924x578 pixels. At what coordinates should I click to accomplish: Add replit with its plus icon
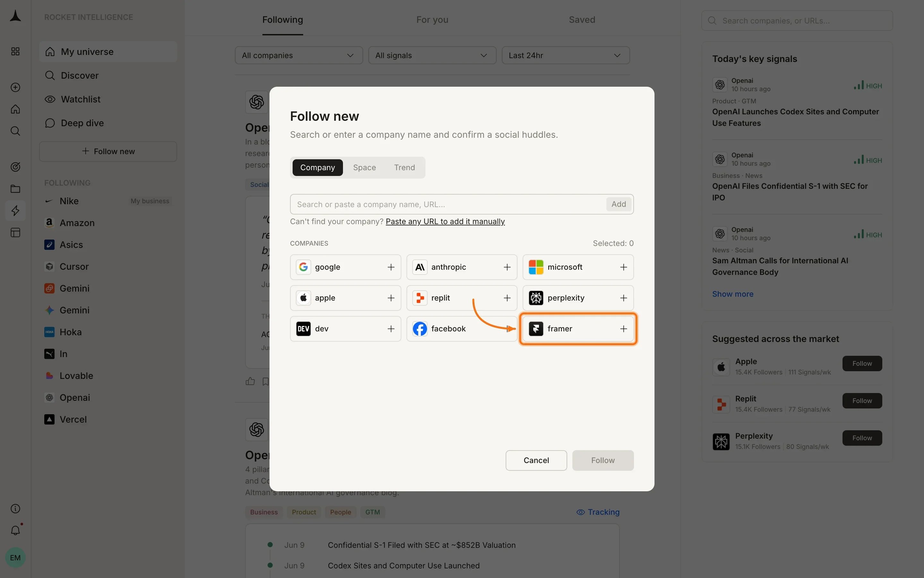pyautogui.click(x=507, y=298)
